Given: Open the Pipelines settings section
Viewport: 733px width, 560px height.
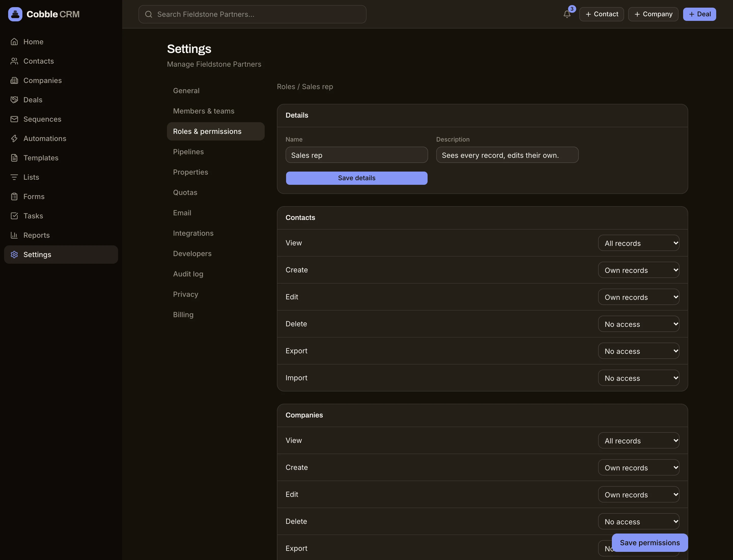Looking at the screenshot, I should (x=216, y=152).
